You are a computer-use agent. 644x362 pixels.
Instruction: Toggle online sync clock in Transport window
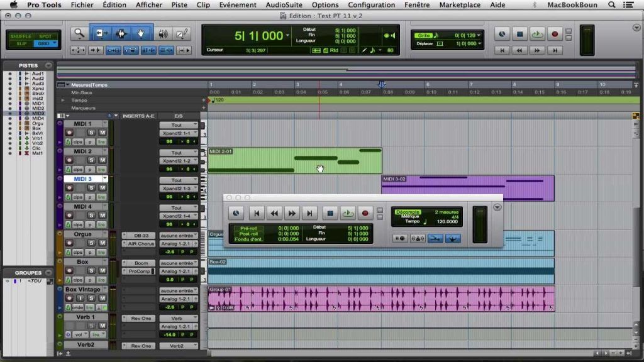click(x=236, y=213)
